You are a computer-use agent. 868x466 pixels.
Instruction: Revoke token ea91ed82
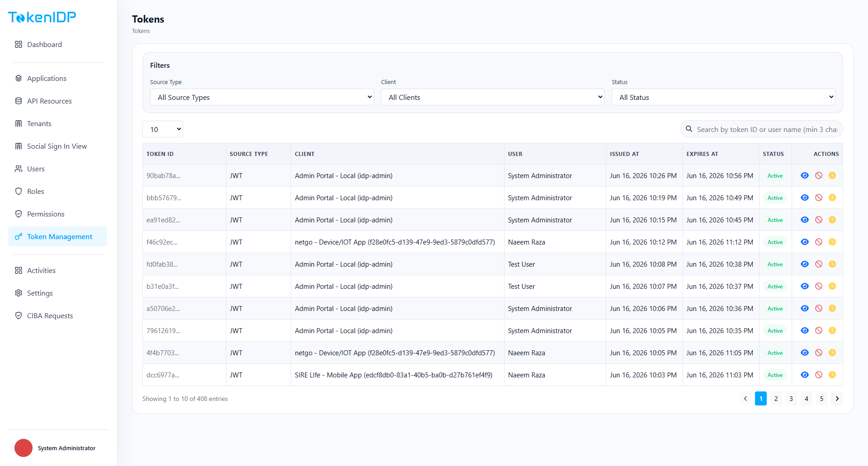(819, 220)
